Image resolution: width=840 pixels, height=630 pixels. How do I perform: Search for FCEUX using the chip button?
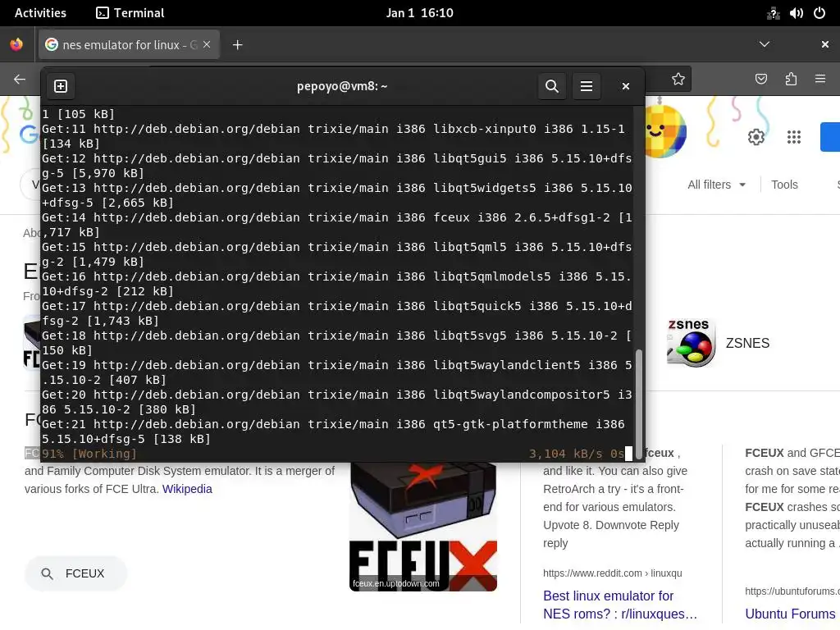pyautogui.click(x=75, y=573)
